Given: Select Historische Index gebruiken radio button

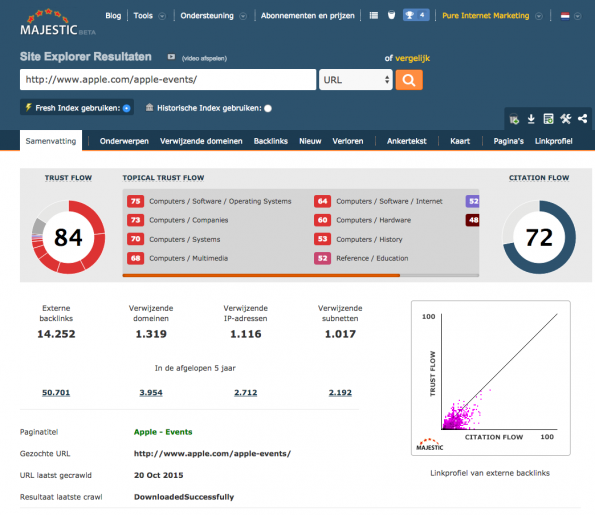Looking at the screenshot, I should [x=268, y=109].
